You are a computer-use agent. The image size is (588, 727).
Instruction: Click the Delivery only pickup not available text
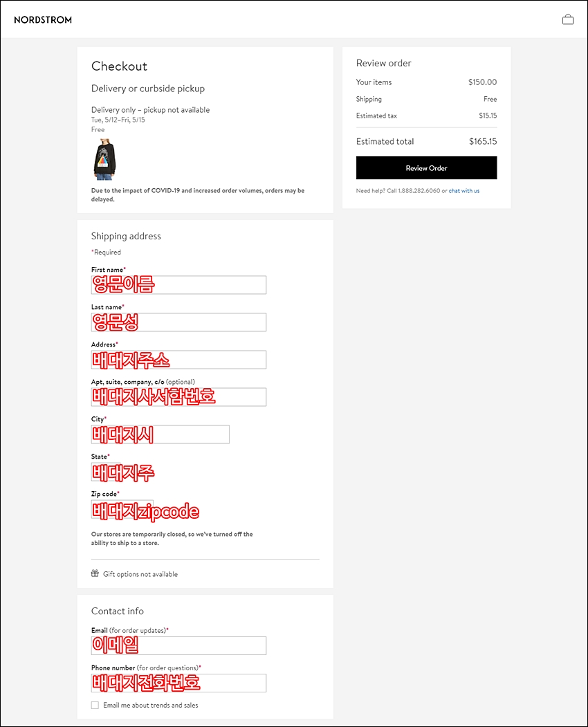[150, 110]
